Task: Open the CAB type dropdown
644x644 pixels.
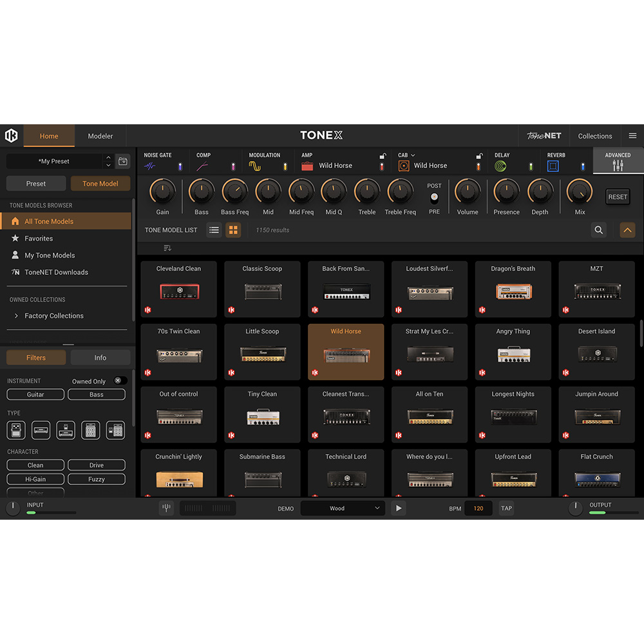Action: coord(412,155)
